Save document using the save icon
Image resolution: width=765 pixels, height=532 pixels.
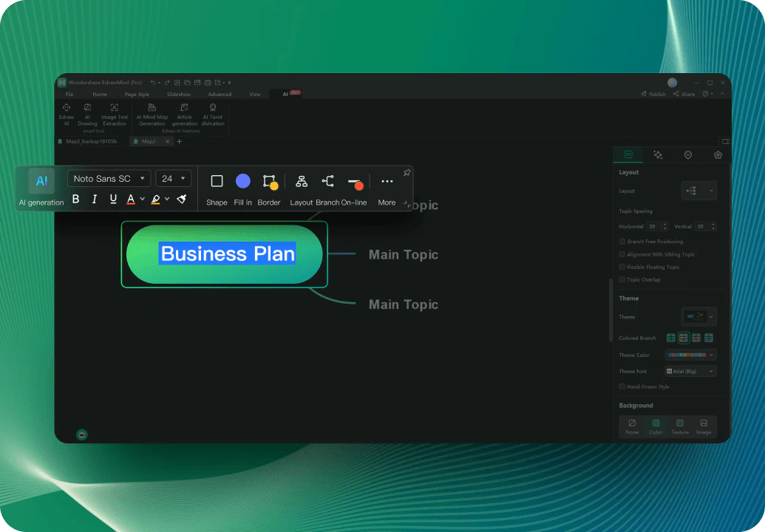click(197, 83)
